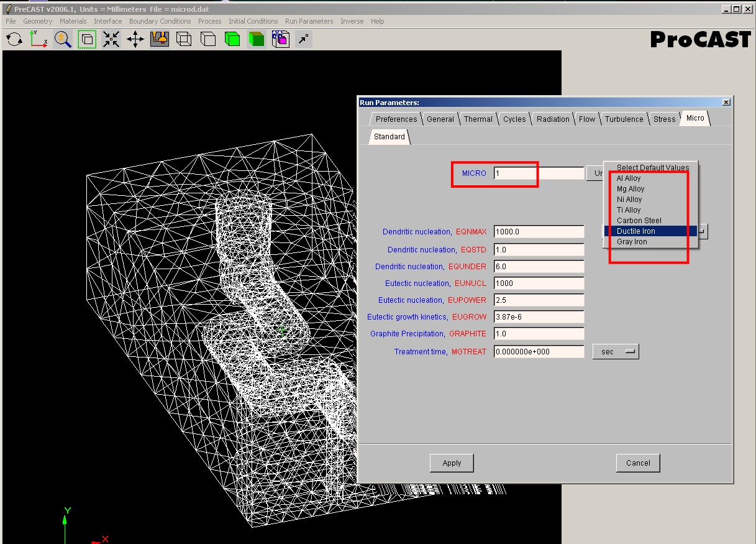Switch to the Cycles tab
Viewport: 756px width, 544px height.
click(x=514, y=119)
